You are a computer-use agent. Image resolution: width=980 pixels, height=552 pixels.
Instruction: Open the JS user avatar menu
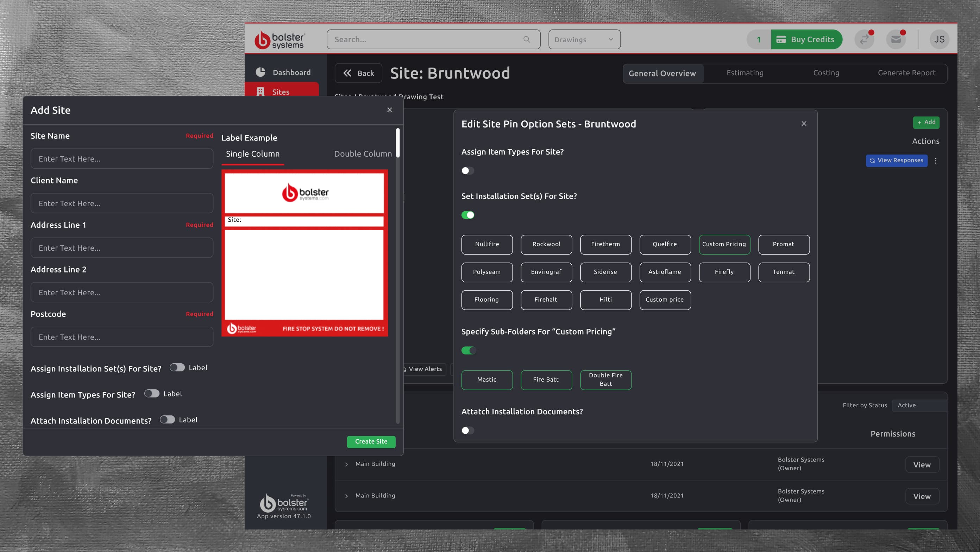(x=939, y=39)
